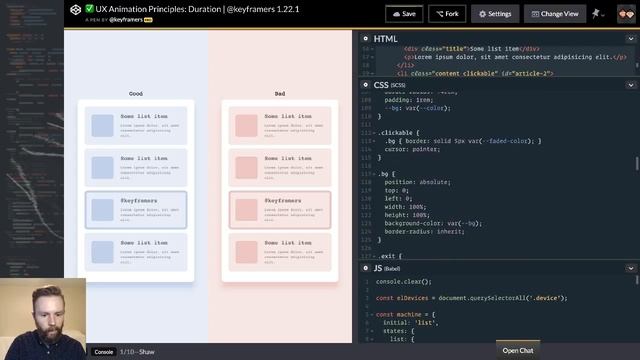Open the HTML editor settings gear

pos(365,38)
